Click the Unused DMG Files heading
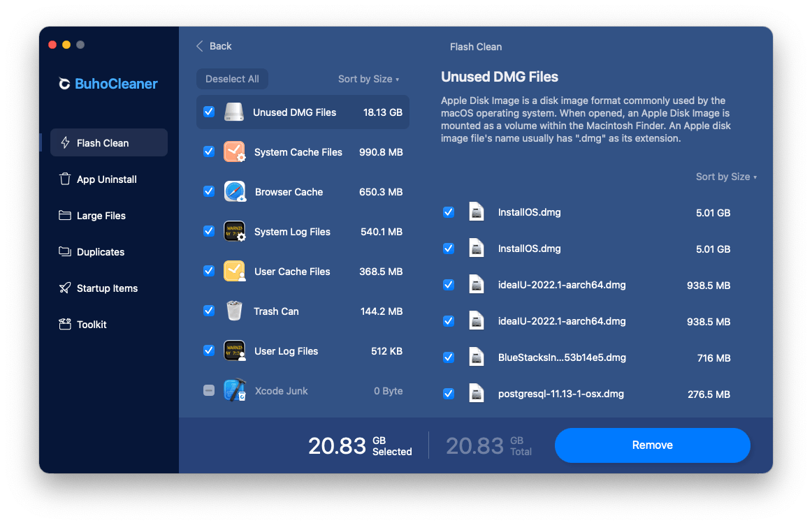Screen dimensions: 812x525 (500, 77)
